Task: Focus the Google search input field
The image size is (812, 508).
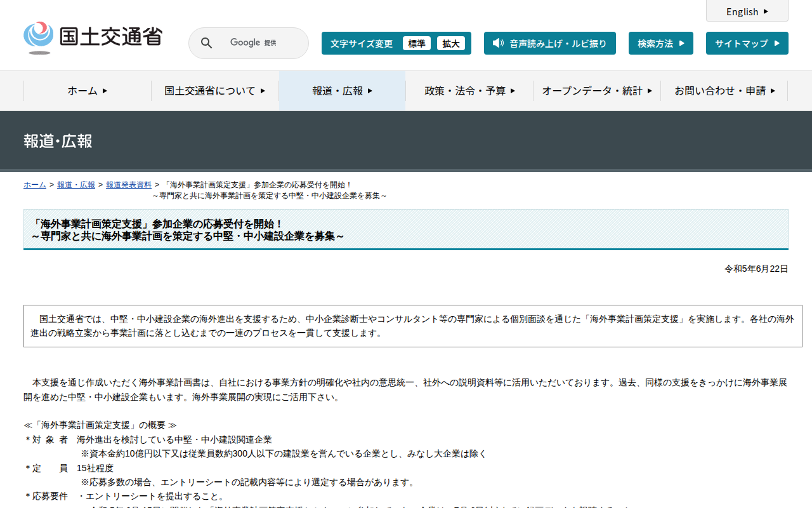Action: (x=260, y=43)
